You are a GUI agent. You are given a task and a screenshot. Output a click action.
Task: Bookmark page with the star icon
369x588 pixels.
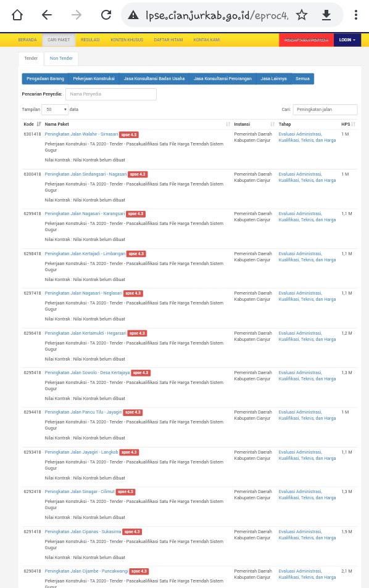click(301, 15)
